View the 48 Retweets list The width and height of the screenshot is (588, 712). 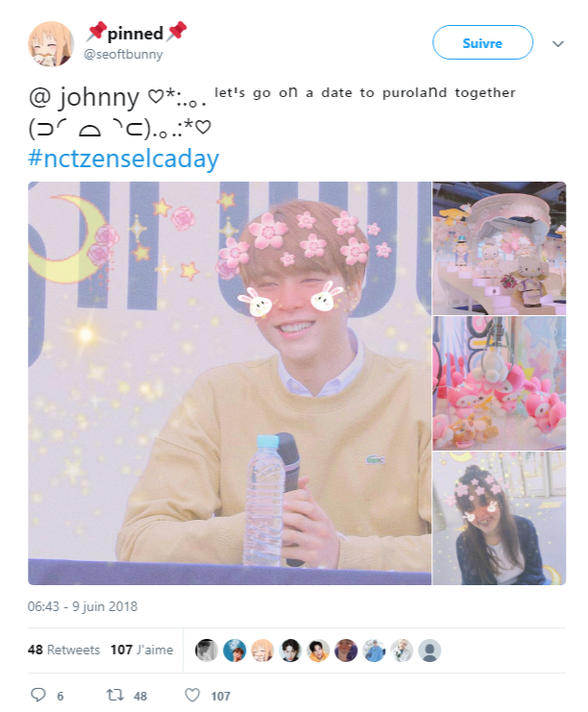[64, 650]
